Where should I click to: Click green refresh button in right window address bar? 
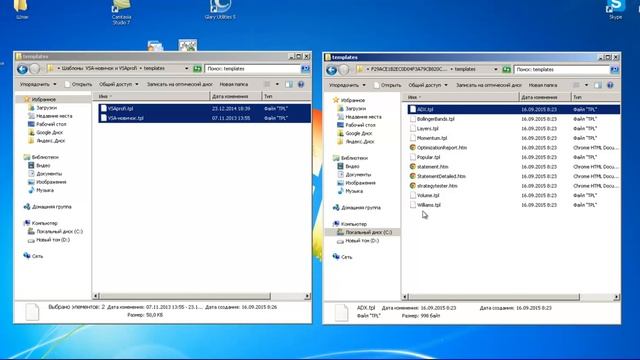pyautogui.click(x=507, y=69)
